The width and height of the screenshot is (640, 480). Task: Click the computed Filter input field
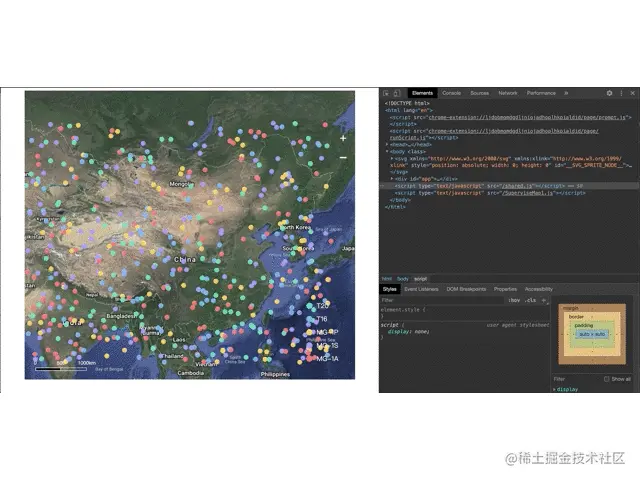point(576,379)
